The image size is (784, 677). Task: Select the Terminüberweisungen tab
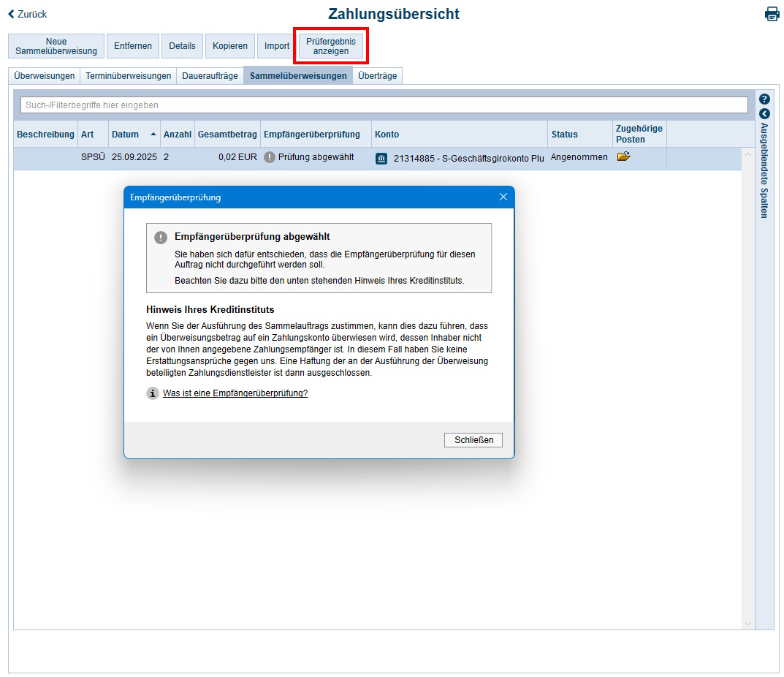coord(128,76)
